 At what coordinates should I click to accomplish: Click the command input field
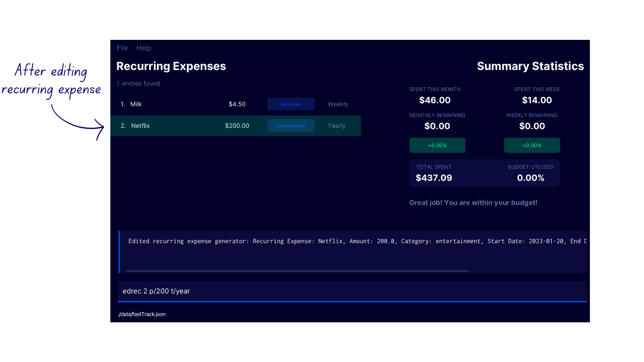pyautogui.click(x=352, y=291)
